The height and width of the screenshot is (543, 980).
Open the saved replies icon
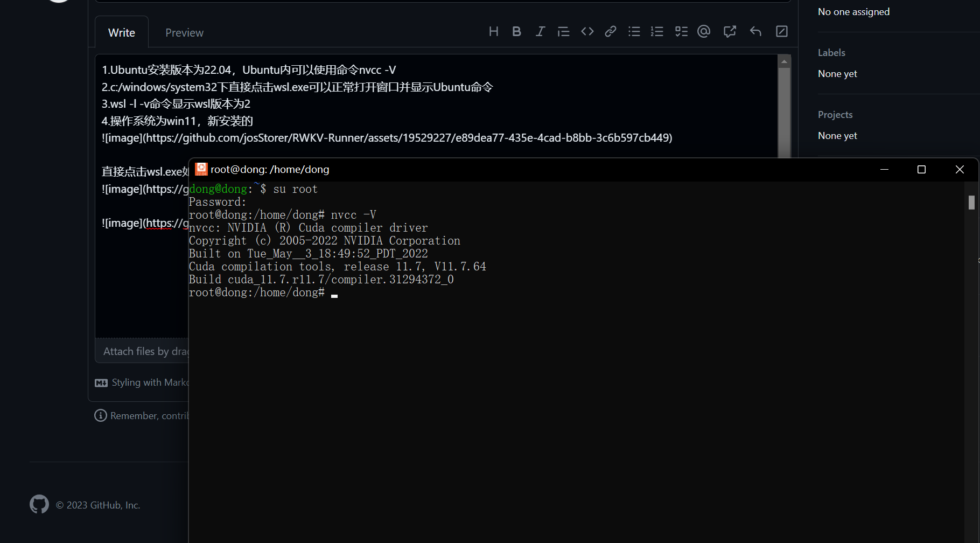click(x=755, y=31)
